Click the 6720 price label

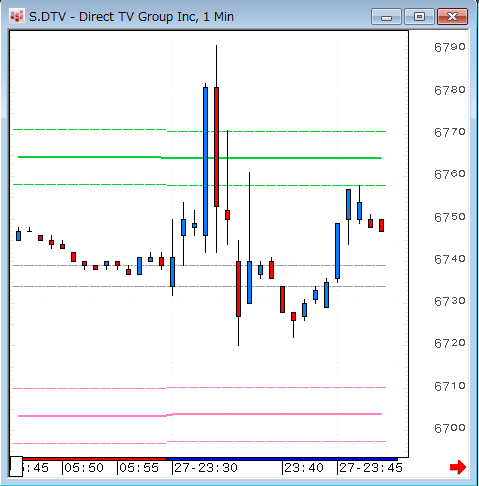point(450,343)
